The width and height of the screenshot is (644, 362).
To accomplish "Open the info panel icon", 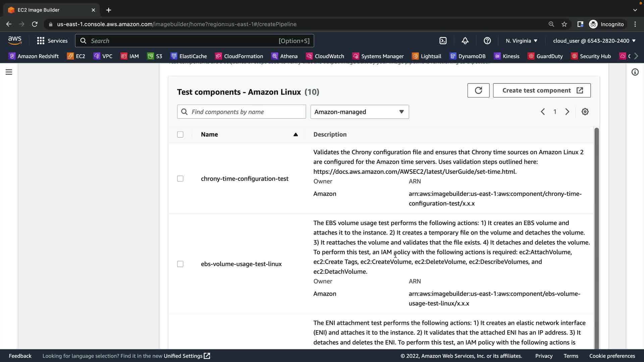I will tap(635, 72).
